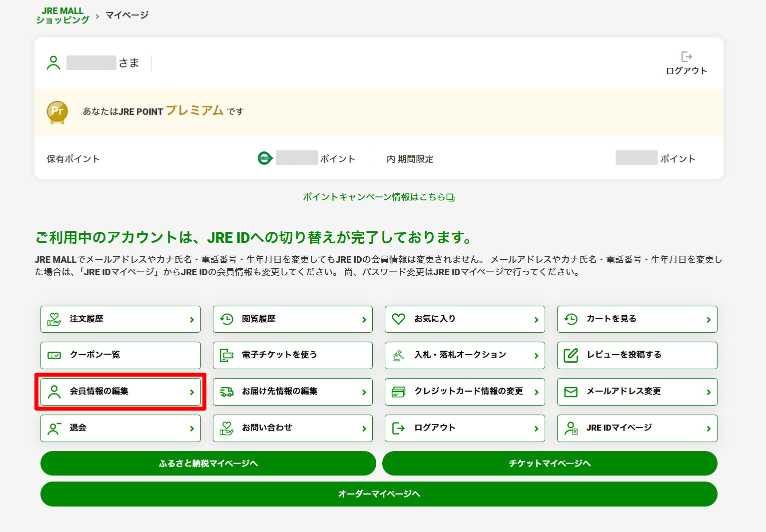The width and height of the screenshot is (766, 532).
Task: Click the 退会 person-minus icon
Action: (x=54, y=428)
